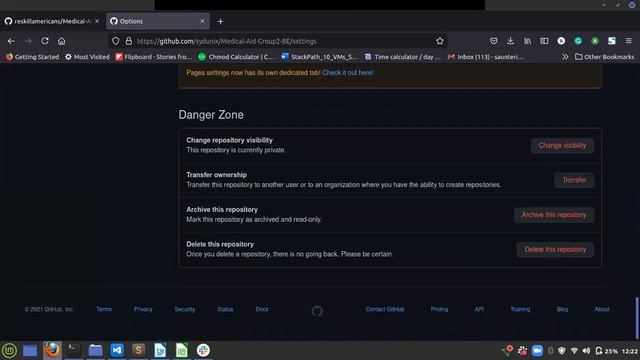Open the Grammarly extension icon in toolbar
Screen dimensions: 640x360
578,41
